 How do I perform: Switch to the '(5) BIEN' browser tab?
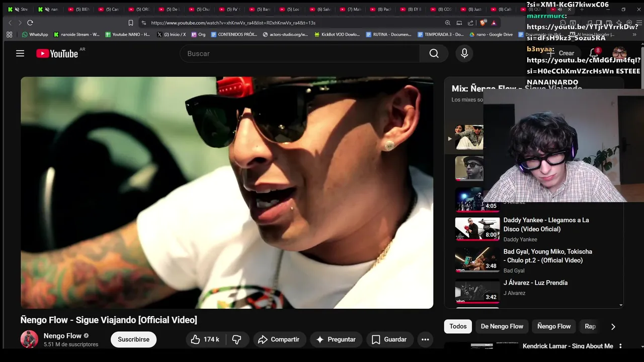click(x=79, y=9)
